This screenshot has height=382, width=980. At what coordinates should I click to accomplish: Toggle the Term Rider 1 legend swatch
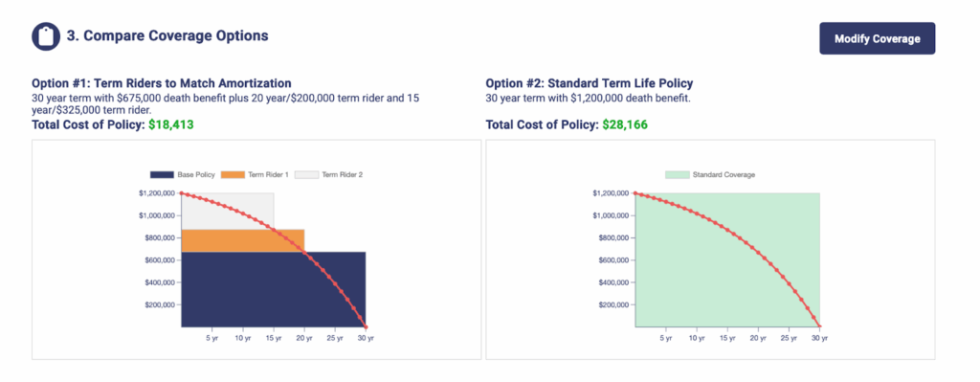pyautogui.click(x=233, y=175)
